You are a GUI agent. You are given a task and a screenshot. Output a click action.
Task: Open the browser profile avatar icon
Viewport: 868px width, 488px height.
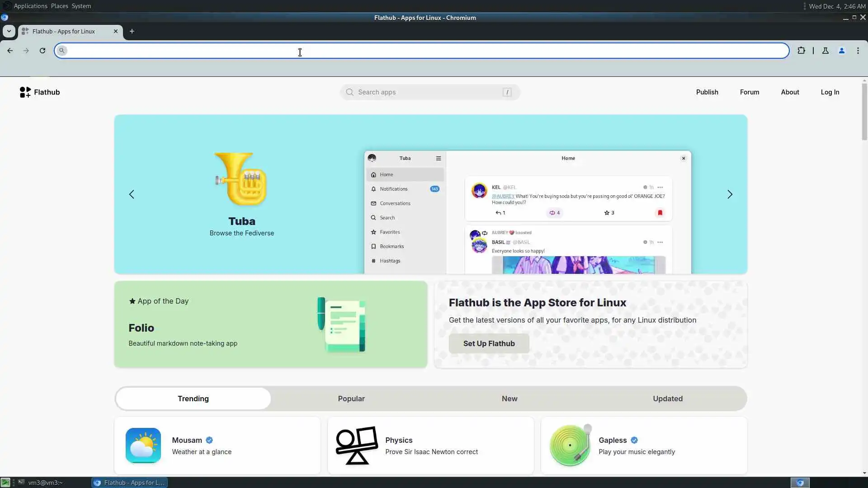[x=841, y=51]
